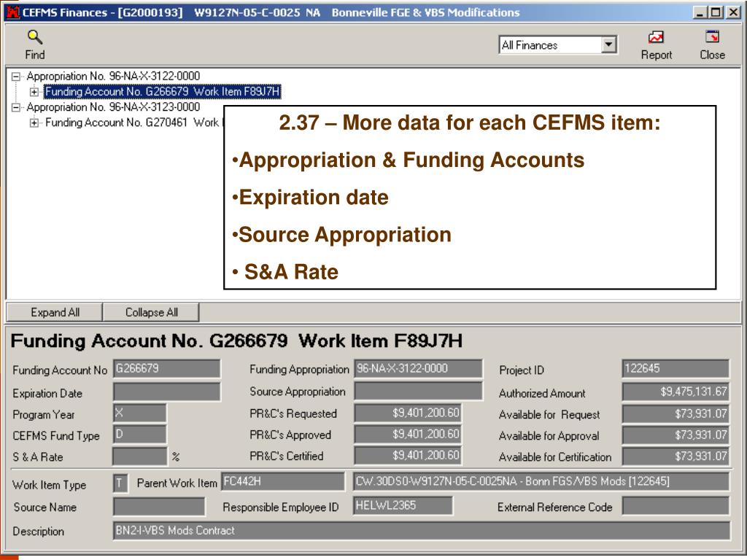Screen dimensions: 747x560
Task: Click the Parent Work Item field FC442H
Action: coord(283,481)
